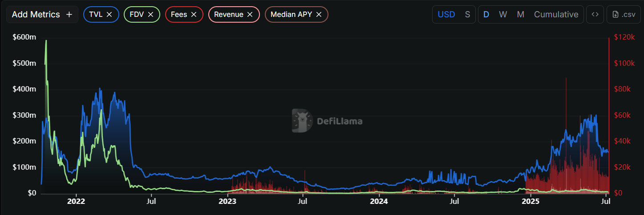Select the monthly M interval

520,15
